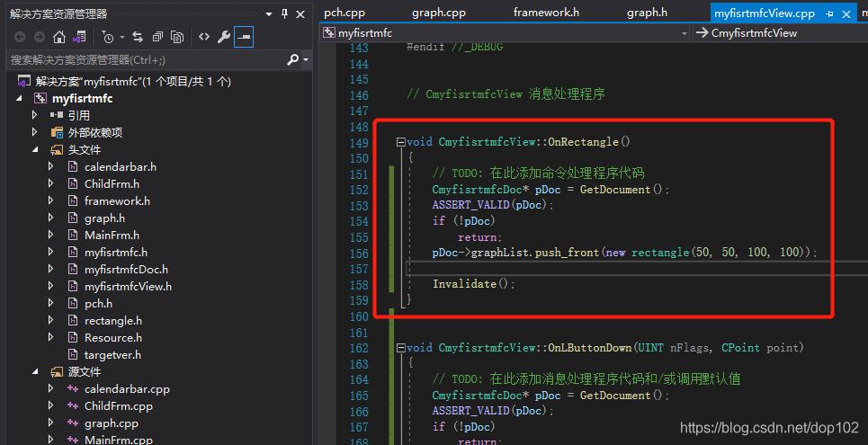
Task: Switch to the framework.h tab
Action: point(546,13)
